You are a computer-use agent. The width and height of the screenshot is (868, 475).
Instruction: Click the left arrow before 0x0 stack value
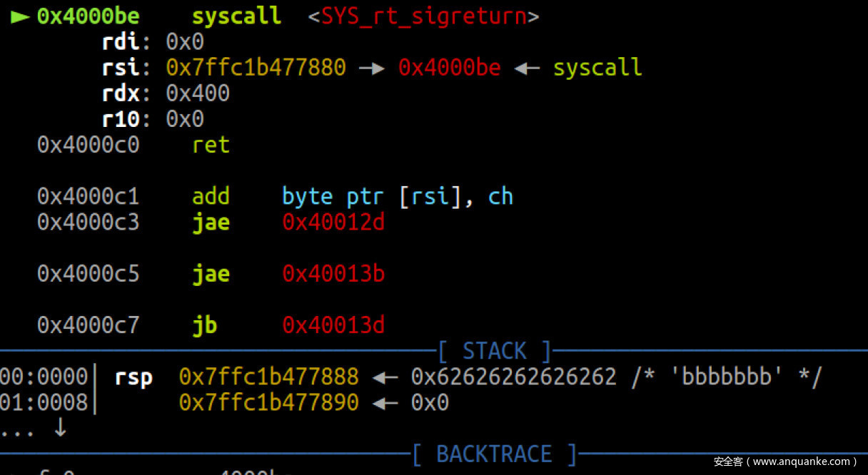[385, 403]
